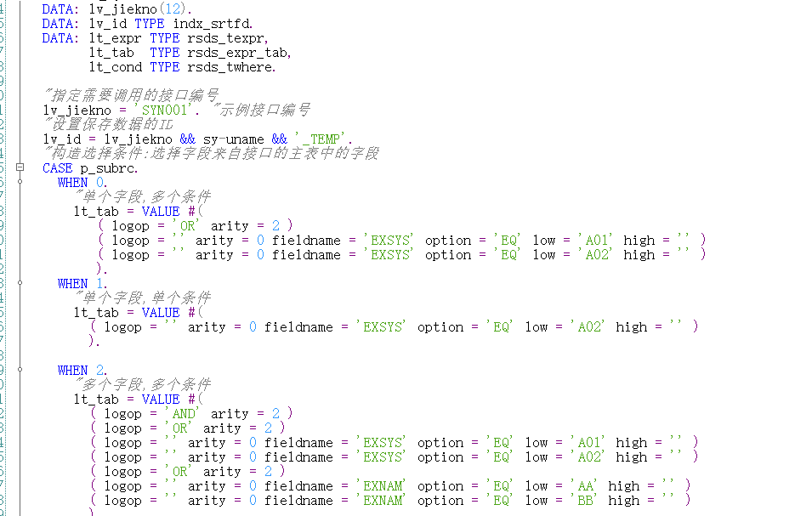The width and height of the screenshot is (812, 516).
Task: Click the CASE keyword
Action: [58, 168]
